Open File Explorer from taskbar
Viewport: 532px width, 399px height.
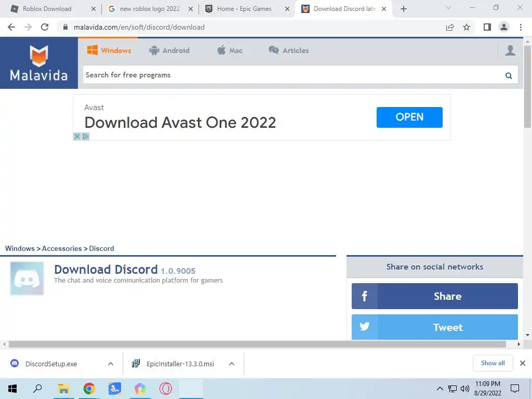63,389
